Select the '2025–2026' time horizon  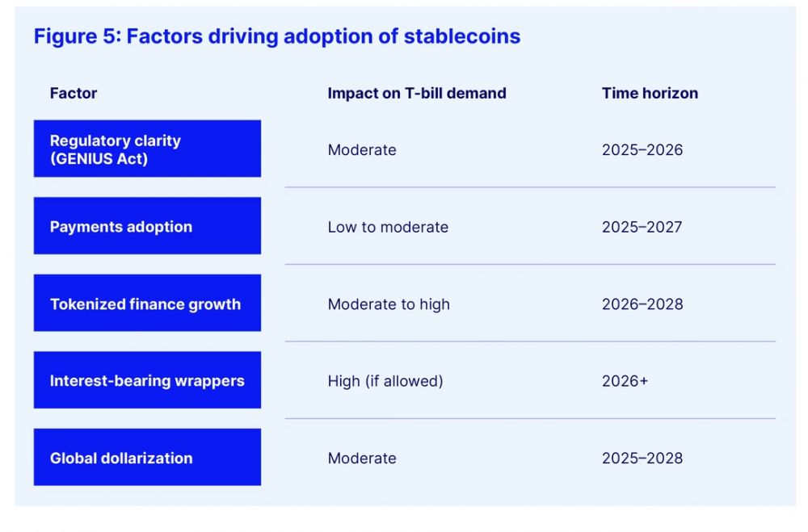click(642, 150)
